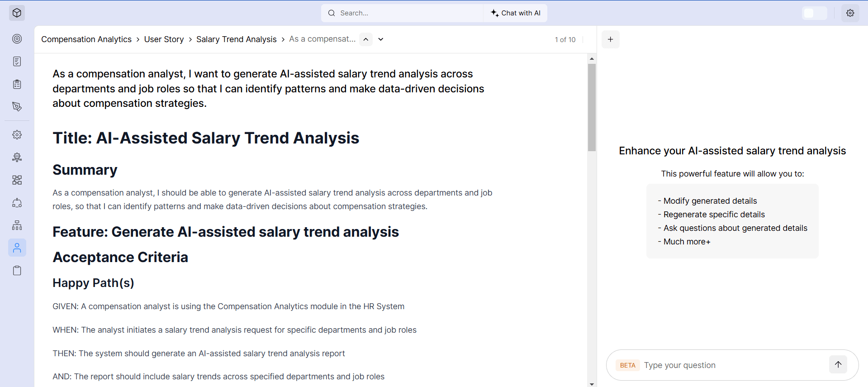This screenshot has height=387, width=868.
Task: Open the blank clipboard sidebar icon
Action: 17,271
